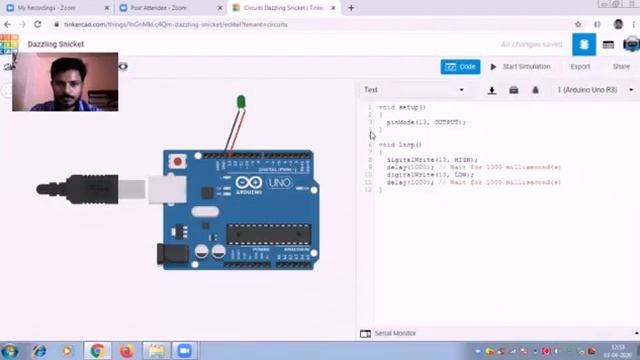640x360 pixels.
Task: Open a new browser tab
Action: (x=351, y=8)
